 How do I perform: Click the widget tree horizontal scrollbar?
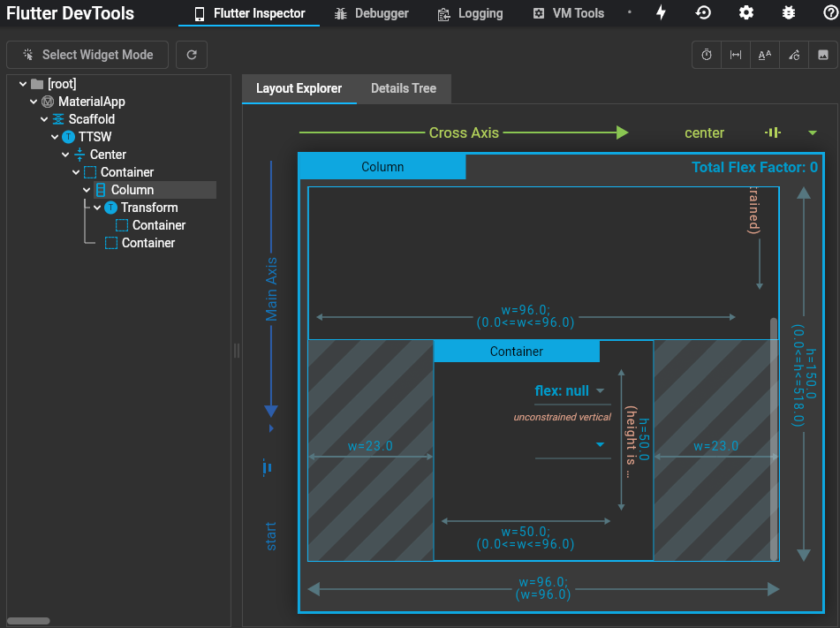click(x=28, y=621)
